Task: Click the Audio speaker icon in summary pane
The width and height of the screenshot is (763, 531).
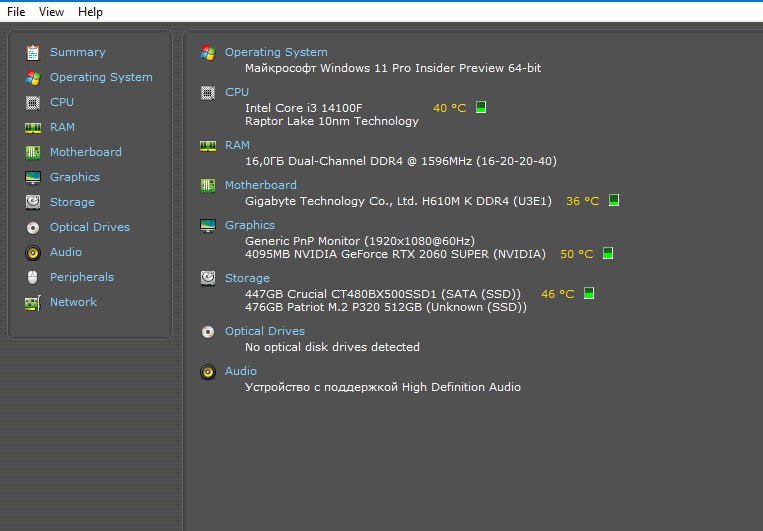Action: 208,372
